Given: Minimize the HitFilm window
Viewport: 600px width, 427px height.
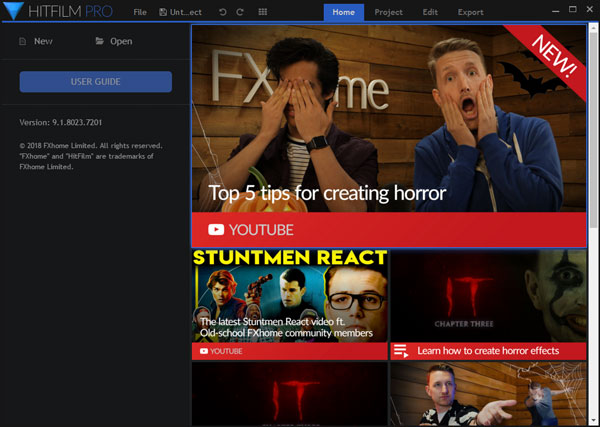Looking at the screenshot, I should coord(556,11).
